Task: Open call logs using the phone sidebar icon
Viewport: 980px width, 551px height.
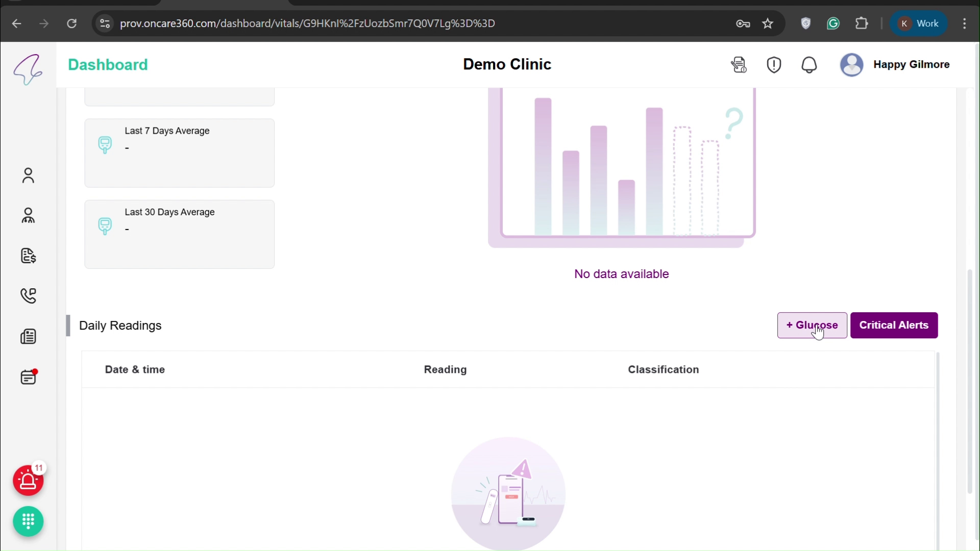Action: (x=28, y=296)
